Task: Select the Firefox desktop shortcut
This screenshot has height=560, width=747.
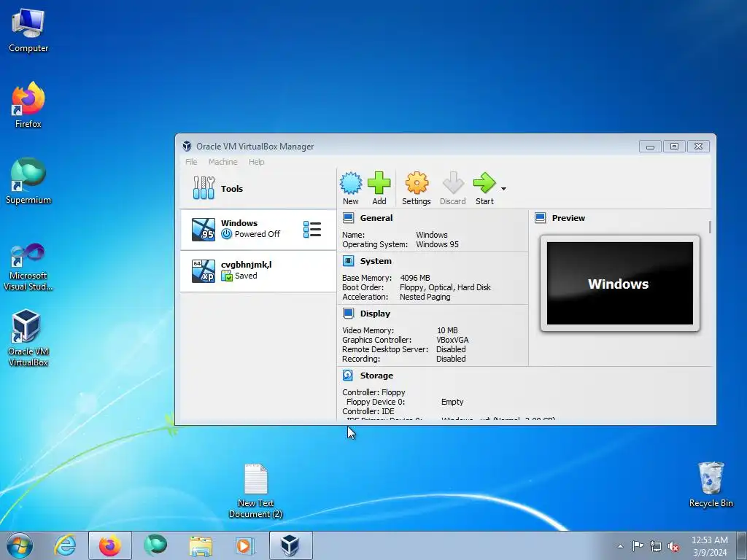Action: (x=28, y=105)
